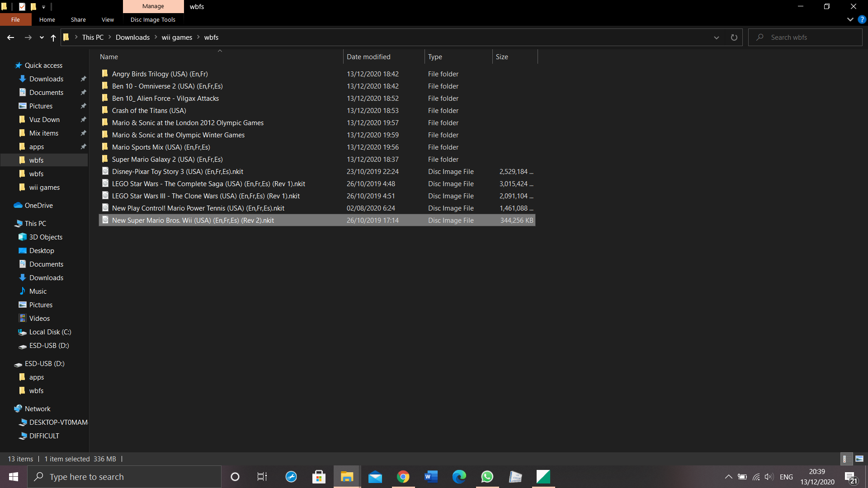This screenshot has height=488, width=868.
Task: Open the Mail app from the taskbar
Action: pos(375,477)
